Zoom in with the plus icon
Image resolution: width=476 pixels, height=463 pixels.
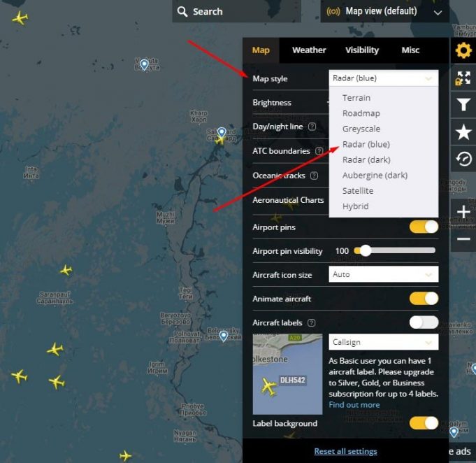463,212
